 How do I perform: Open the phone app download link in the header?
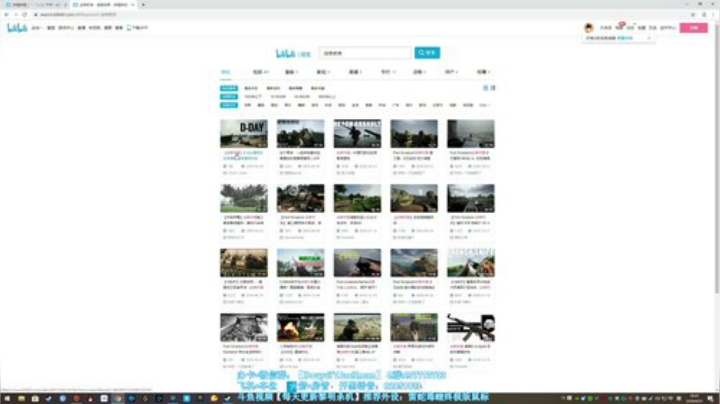(x=137, y=28)
